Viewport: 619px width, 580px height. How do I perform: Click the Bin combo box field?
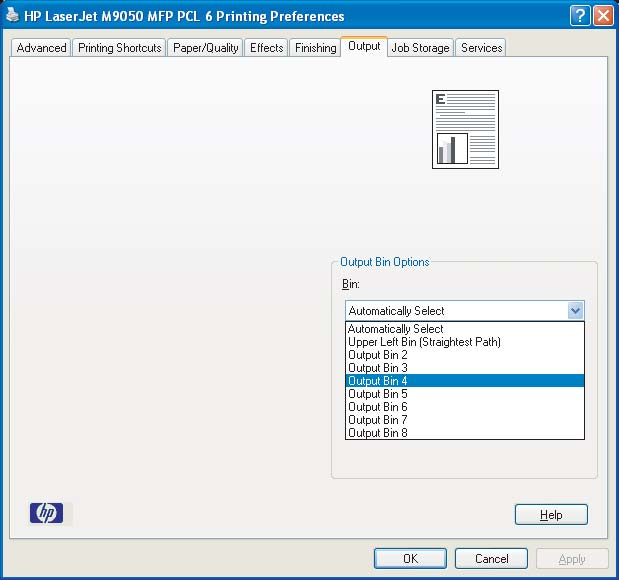tap(465, 311)
